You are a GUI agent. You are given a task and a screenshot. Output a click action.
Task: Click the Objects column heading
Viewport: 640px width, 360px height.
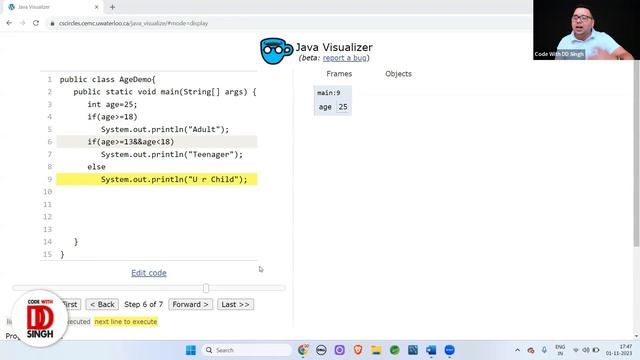(x=398, y=74)
